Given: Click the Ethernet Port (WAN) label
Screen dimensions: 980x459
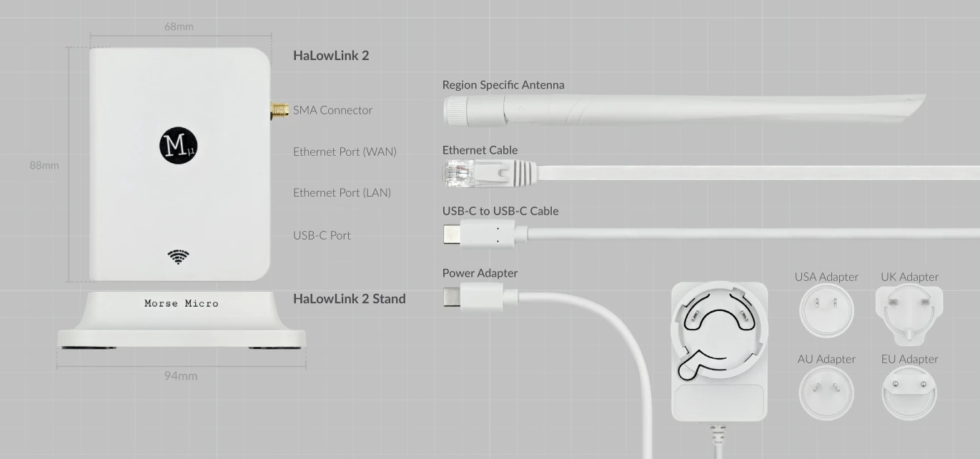Looking at the screenshot, I should [x=345, y=152].
